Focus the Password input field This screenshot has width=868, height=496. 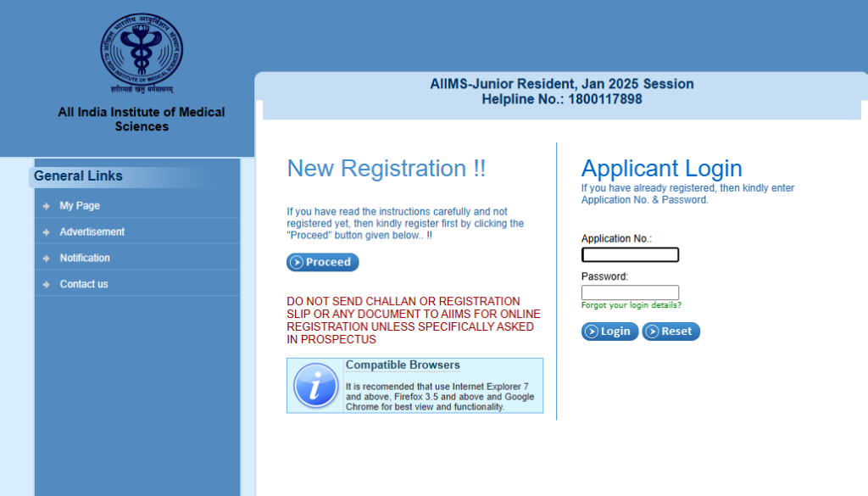pos(630,293)
